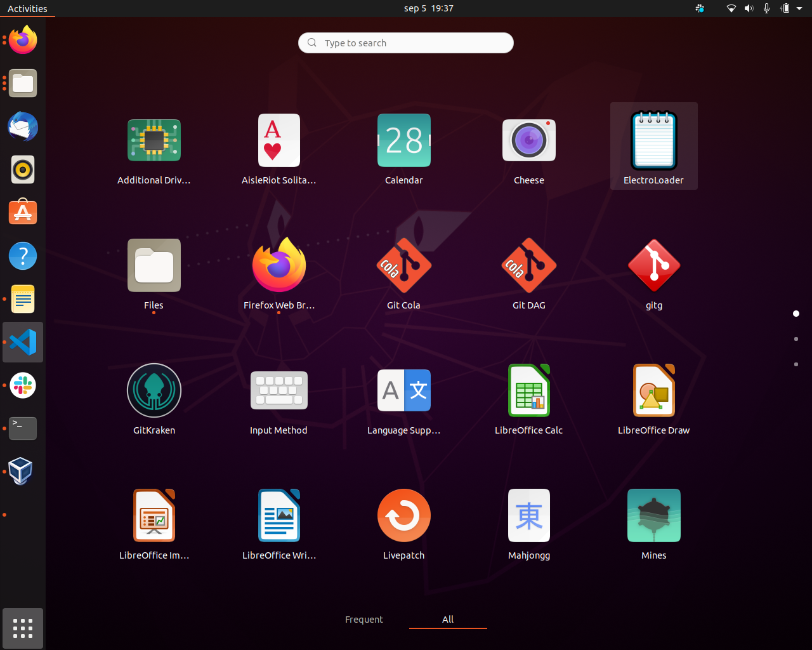
Task: Click Slack tray indicator in top bar
Action: pyautogui.click(x=700, y=8)
